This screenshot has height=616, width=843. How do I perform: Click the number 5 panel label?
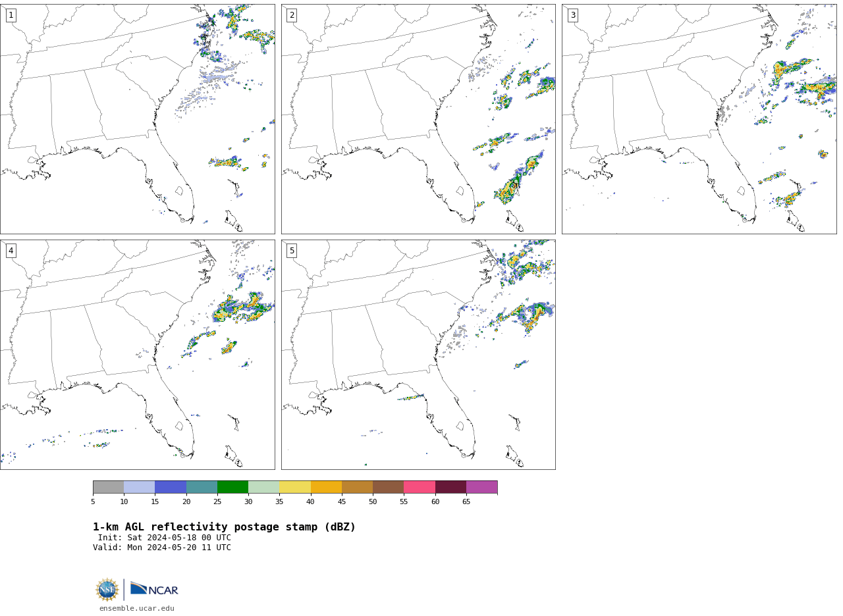pos(292,251)
